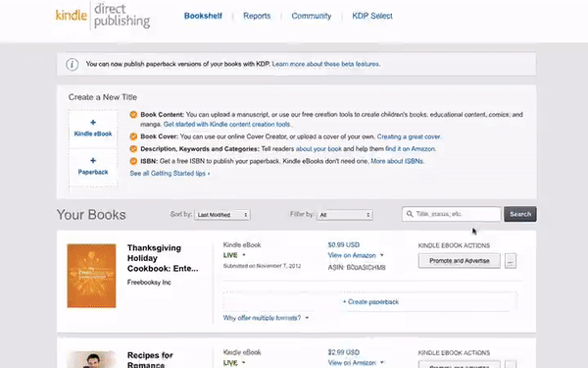588x368 pixels.
Task: Click the find it on Amazon link
Action: point(411,149)
